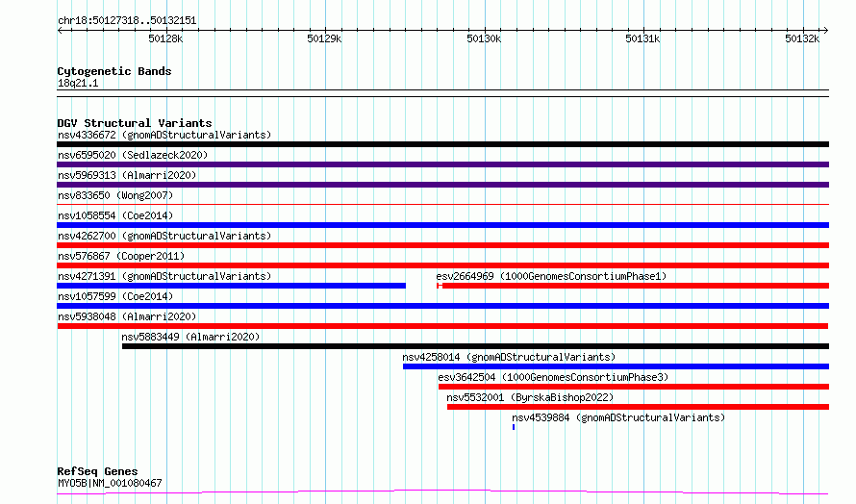Open the MYO5B|NM_001080467 gene label
856x504 pixels.
[110, 483]
